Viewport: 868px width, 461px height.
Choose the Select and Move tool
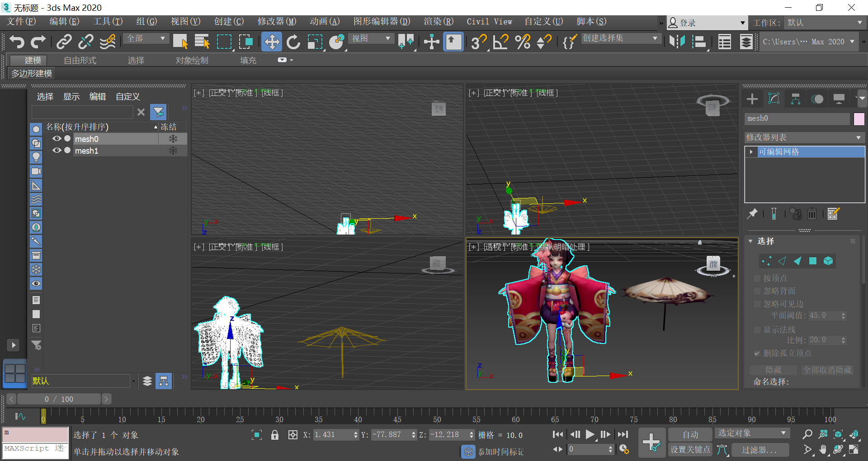[271, 42]
